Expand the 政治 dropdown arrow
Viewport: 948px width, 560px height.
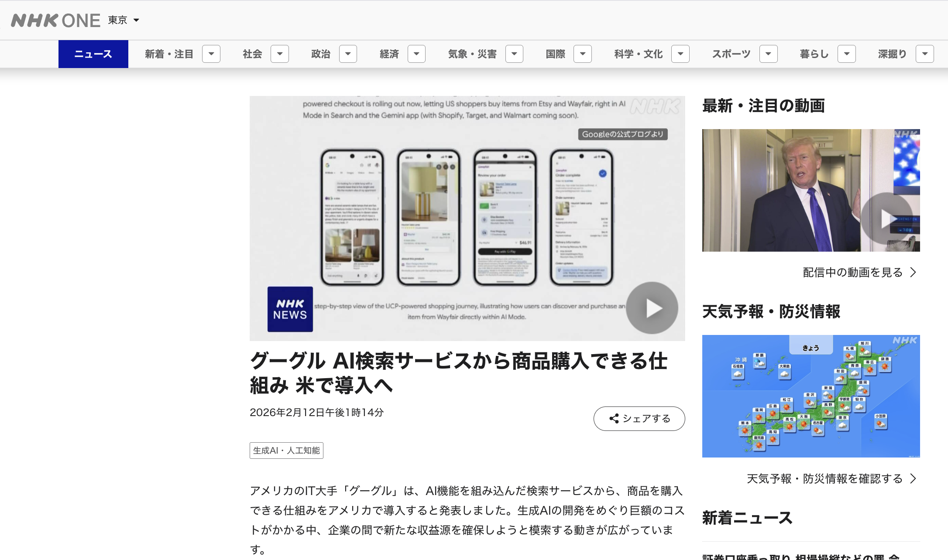(x=348, y=54)
